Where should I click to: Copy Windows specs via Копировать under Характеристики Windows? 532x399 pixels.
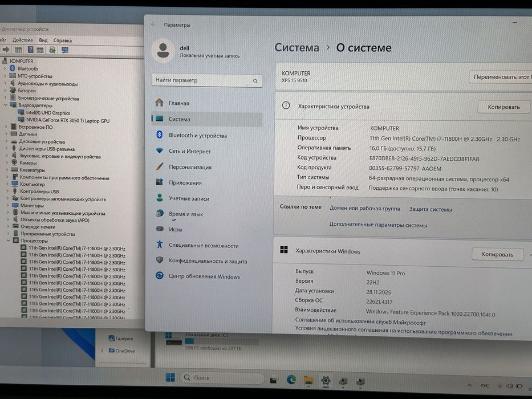(497, 254)
